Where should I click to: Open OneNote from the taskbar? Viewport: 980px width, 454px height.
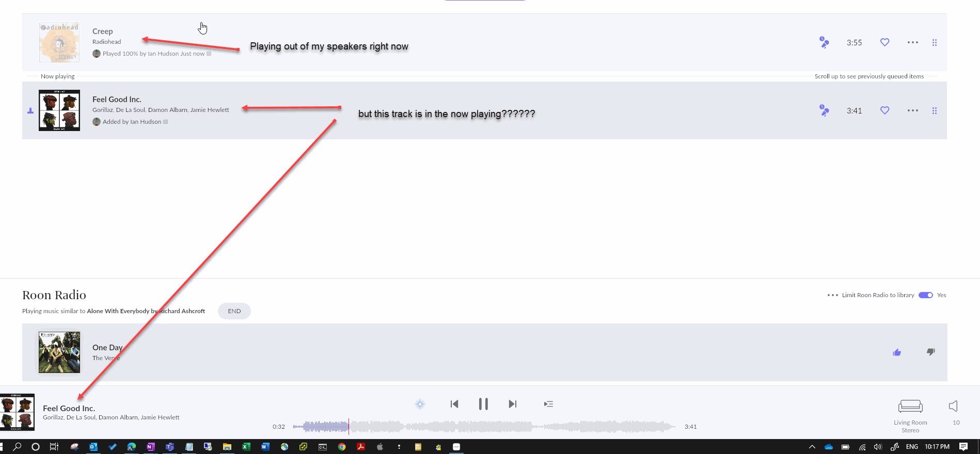(151, 447)
